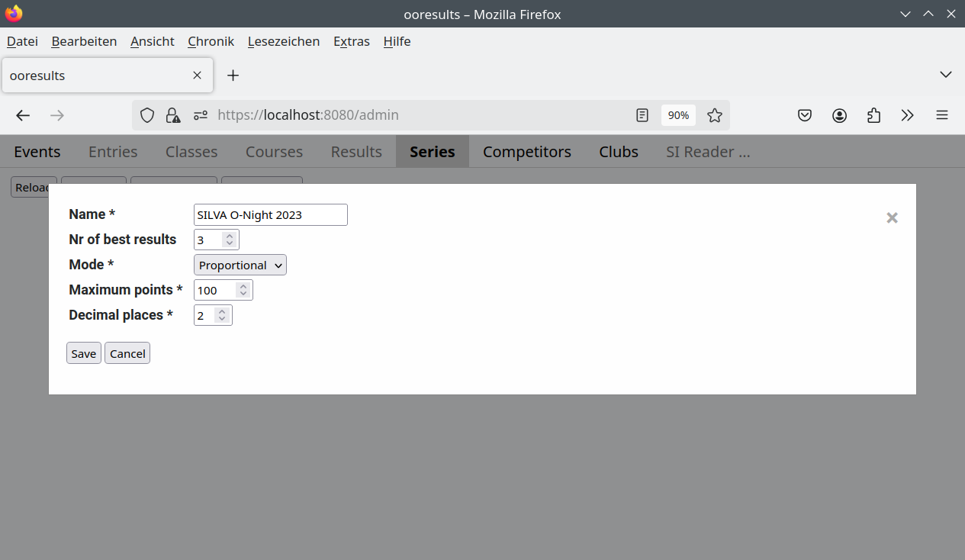Switch to the Results tab
Image resolution: width=965 pixels, height=560 pixels.
356,151
